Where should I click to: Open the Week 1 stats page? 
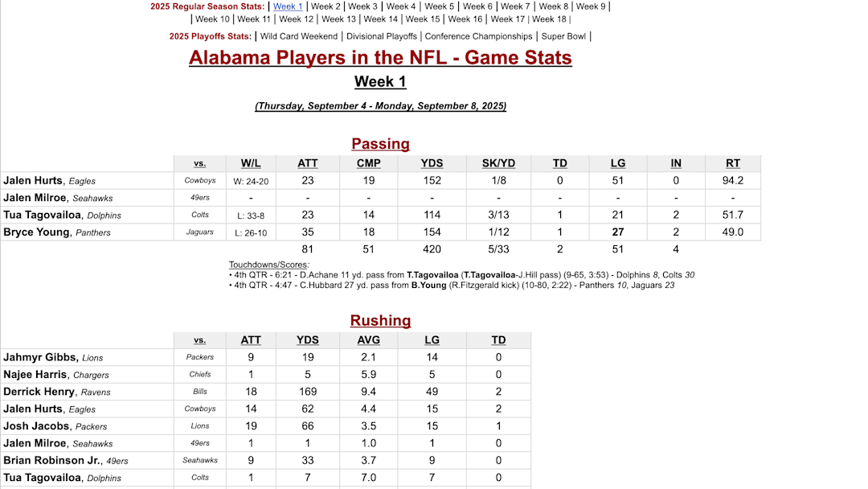tap(288, 6)
